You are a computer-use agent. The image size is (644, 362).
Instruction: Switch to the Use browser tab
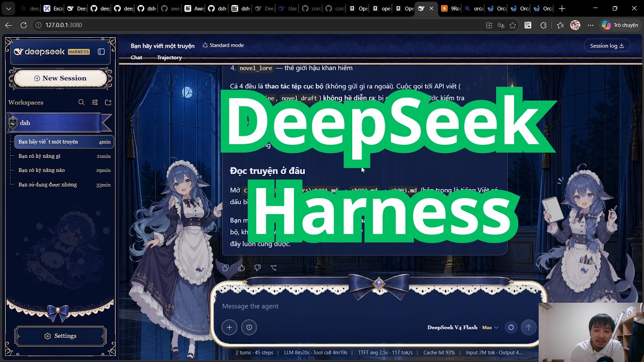click(287, 9)
